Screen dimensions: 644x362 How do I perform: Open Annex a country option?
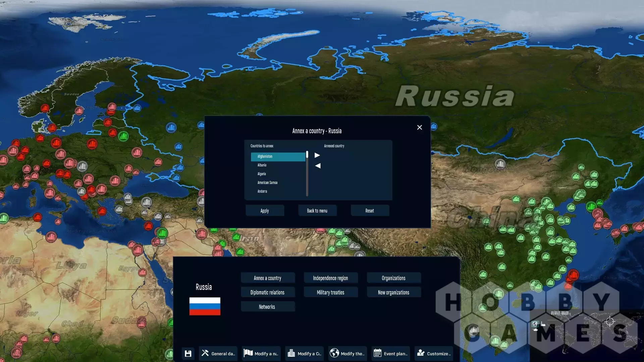[x=268, y=278]
